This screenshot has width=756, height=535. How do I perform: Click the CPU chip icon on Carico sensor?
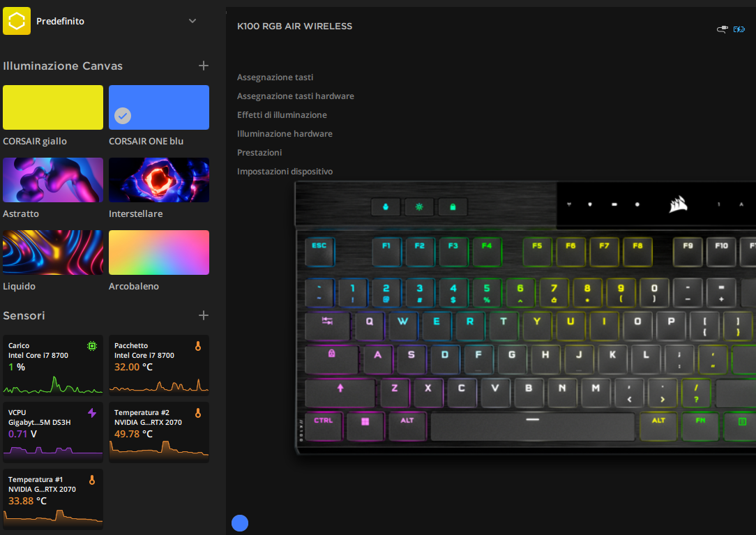click(x=92, y=346)
